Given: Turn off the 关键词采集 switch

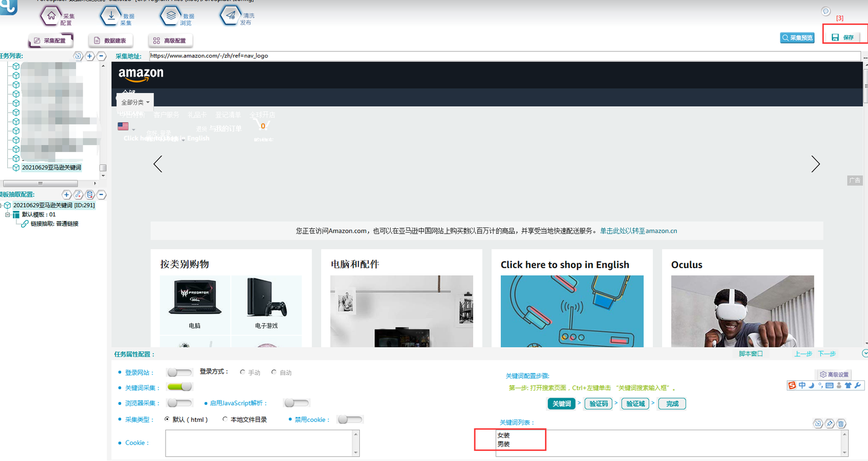Looking at the screenshot, I should click(180, 387).
